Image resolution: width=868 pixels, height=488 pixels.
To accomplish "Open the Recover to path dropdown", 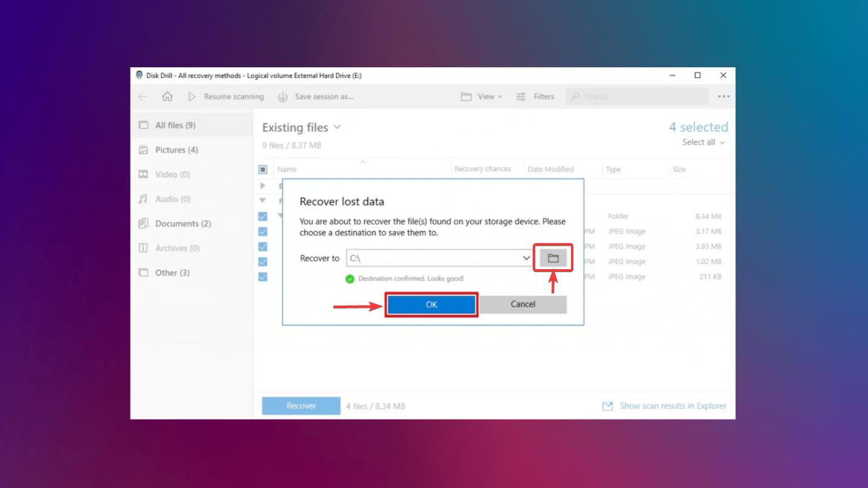I will (x=526, y=258).
